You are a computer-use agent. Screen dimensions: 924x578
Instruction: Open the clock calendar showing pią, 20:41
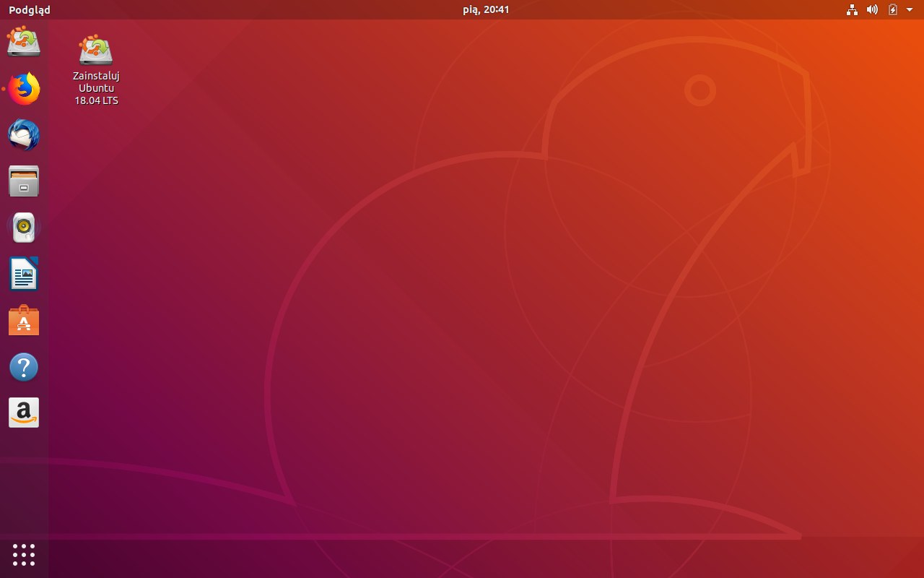pos(486,9)
